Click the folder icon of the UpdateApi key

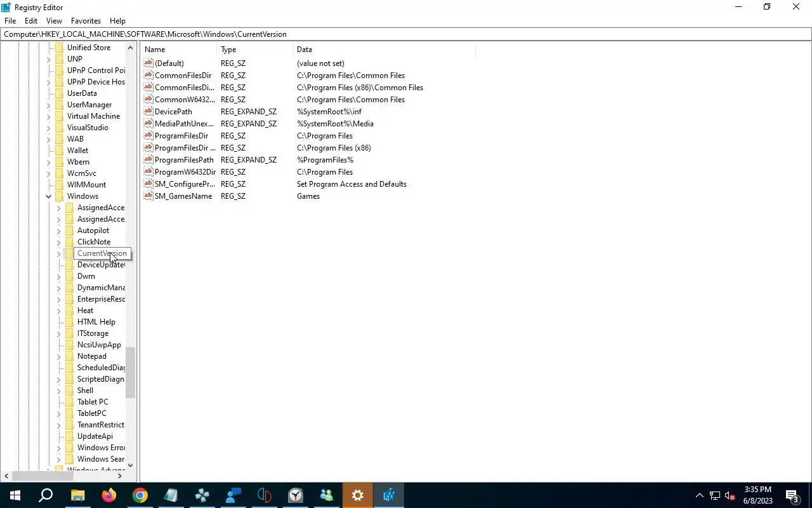tap(69, 436)
